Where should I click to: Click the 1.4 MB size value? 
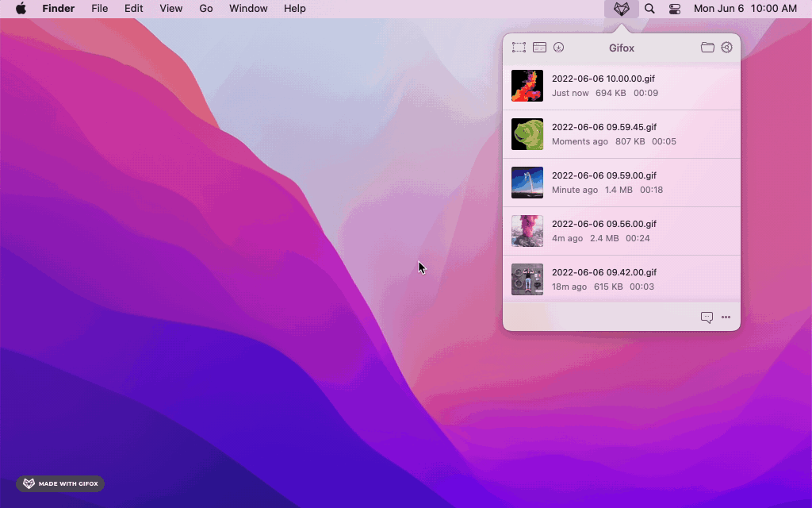tap(619, 190)
